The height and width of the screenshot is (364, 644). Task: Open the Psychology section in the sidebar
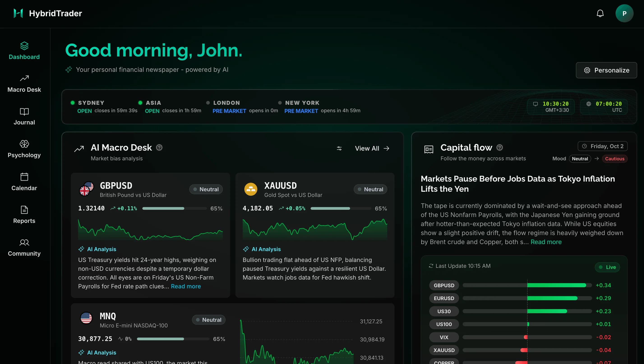tap(24, 149)
